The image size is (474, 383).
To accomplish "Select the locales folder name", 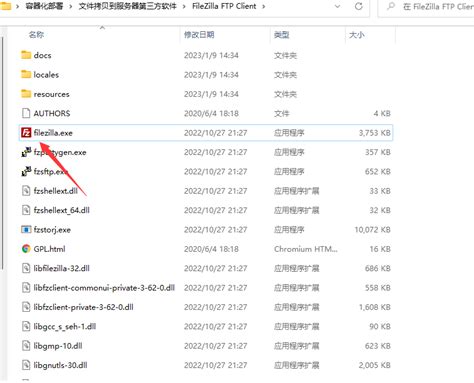I will [46, 75].
